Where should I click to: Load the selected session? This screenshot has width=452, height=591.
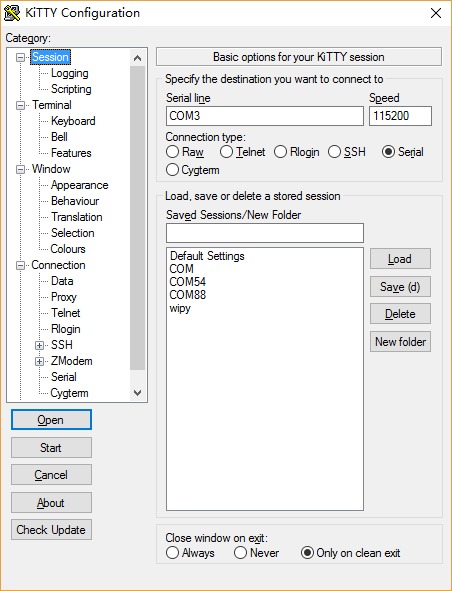click(400, 259)
